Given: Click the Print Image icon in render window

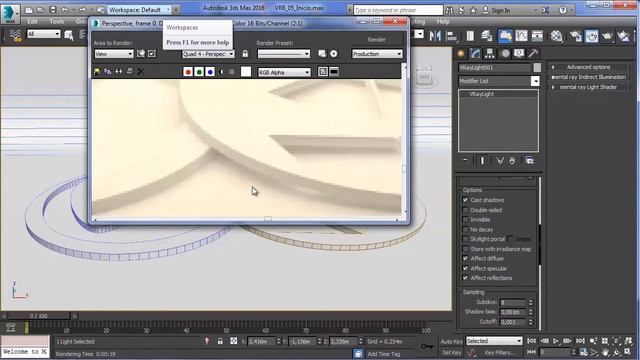Looking at the screenshot, I should [129, 71].
